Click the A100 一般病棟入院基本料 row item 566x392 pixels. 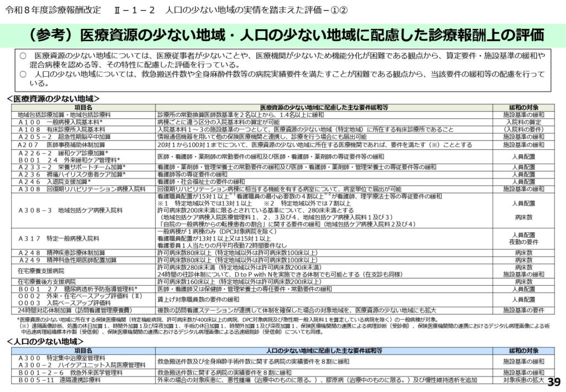(x=61, y=122)
